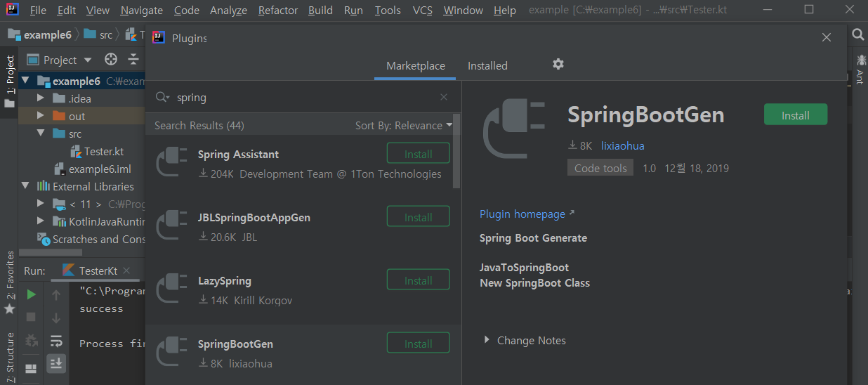Install the JBLSpringBootAppGen plugin

tap(419, 217)
